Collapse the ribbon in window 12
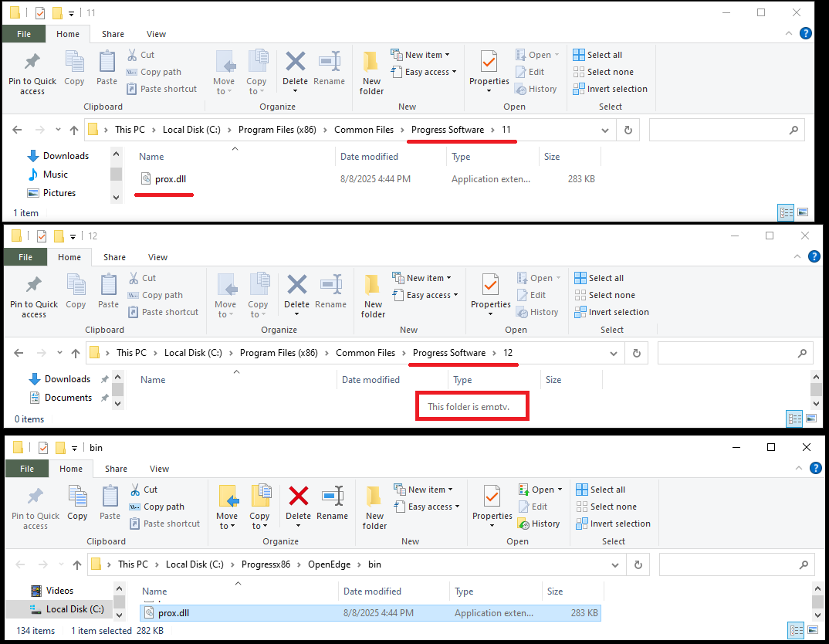829x644 pixels. tap(797, 256)
